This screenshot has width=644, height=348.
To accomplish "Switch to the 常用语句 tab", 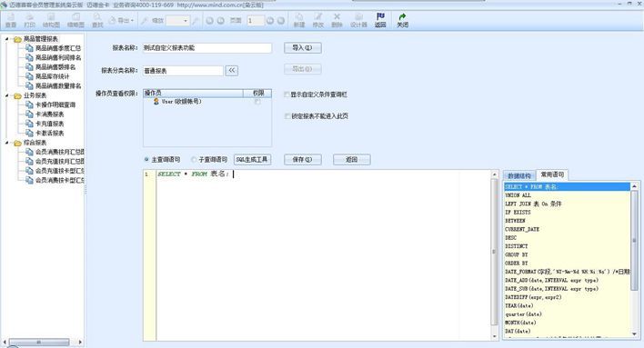I will click(x=552, y=174).
